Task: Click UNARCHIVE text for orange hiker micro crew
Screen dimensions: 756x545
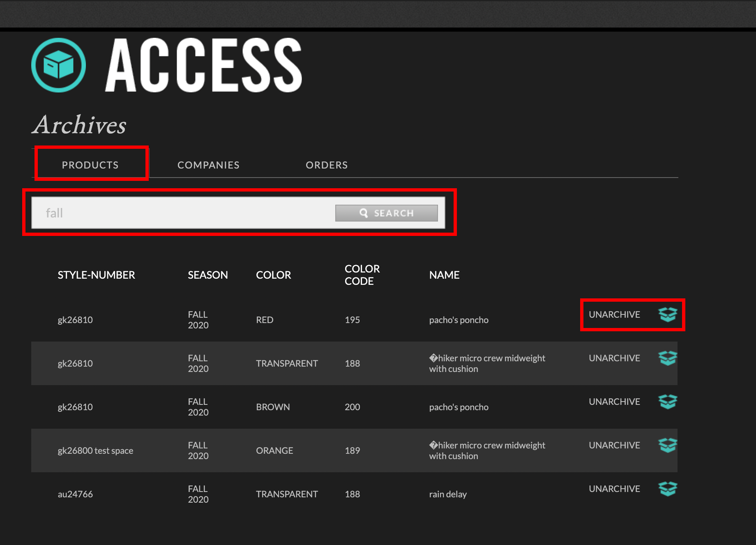Action: click(614, 445)
